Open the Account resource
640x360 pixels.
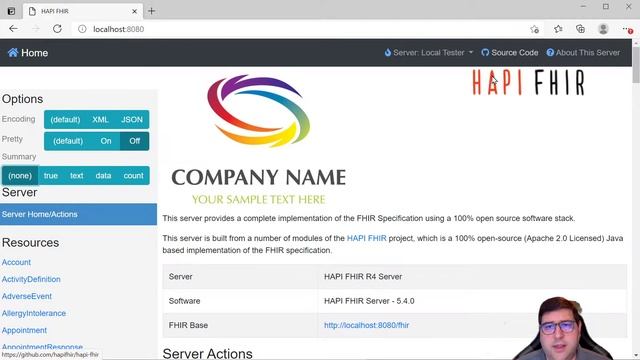16,262
